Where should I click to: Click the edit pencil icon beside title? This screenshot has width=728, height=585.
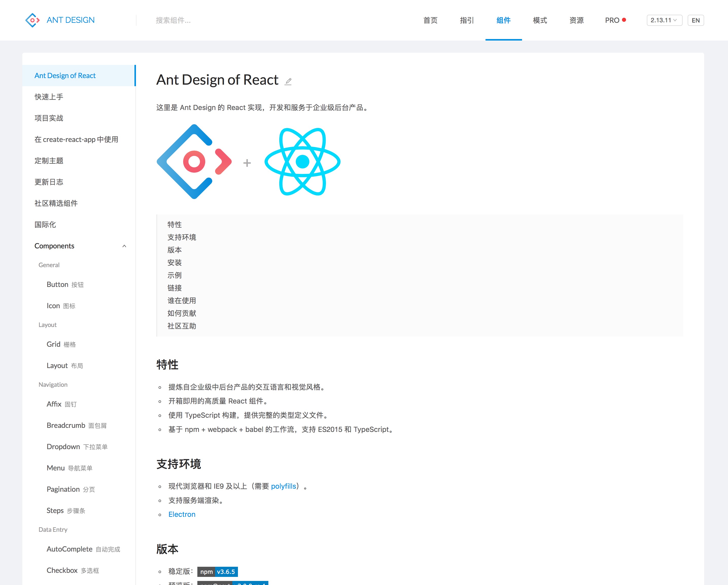click(288, 81)
